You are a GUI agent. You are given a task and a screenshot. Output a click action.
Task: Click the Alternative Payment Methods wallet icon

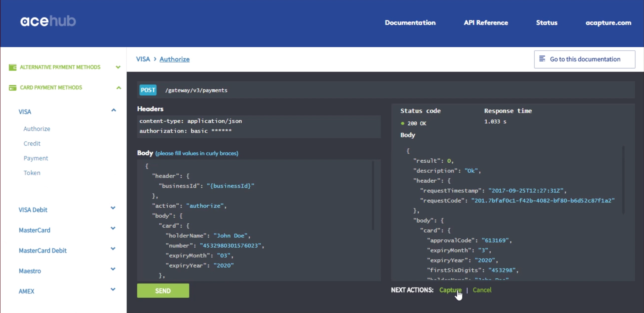pyautogui.click(x=13, y=67)
